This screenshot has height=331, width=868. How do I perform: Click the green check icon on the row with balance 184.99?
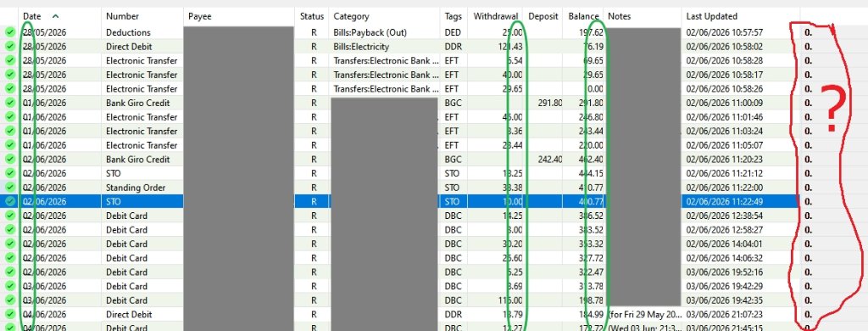pos(10,314)
